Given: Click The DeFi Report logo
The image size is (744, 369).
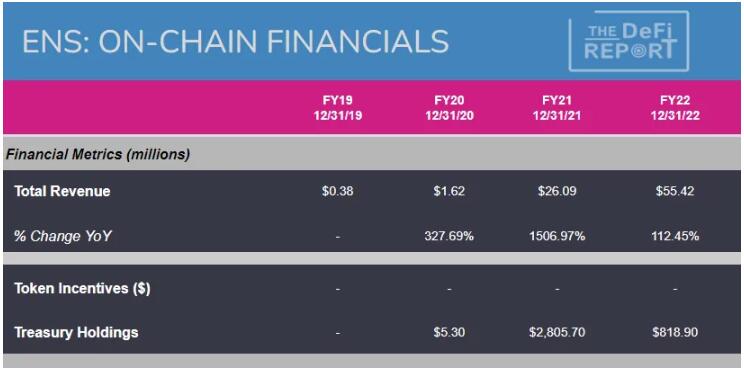Looking at the screenshot, I should [629, 41].
